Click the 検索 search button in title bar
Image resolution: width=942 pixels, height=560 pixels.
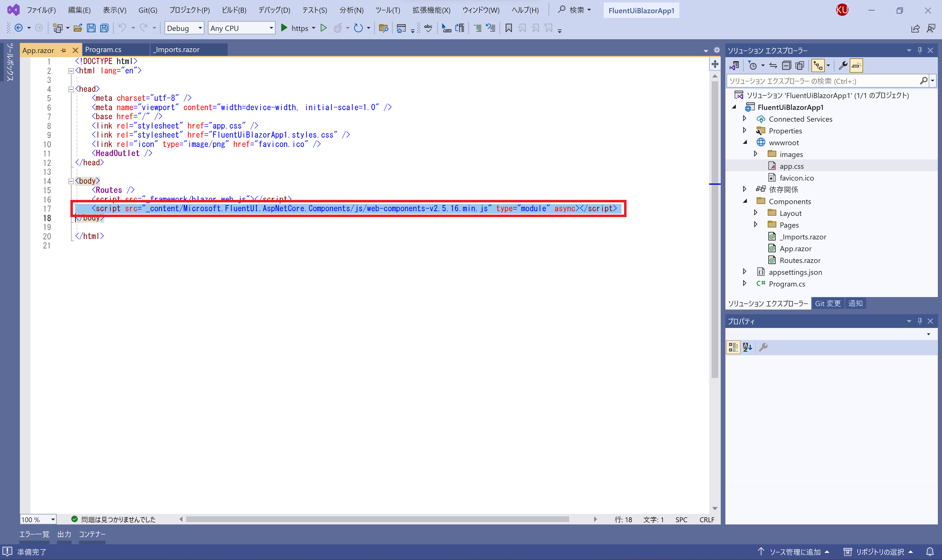click(x=575, y=10)
